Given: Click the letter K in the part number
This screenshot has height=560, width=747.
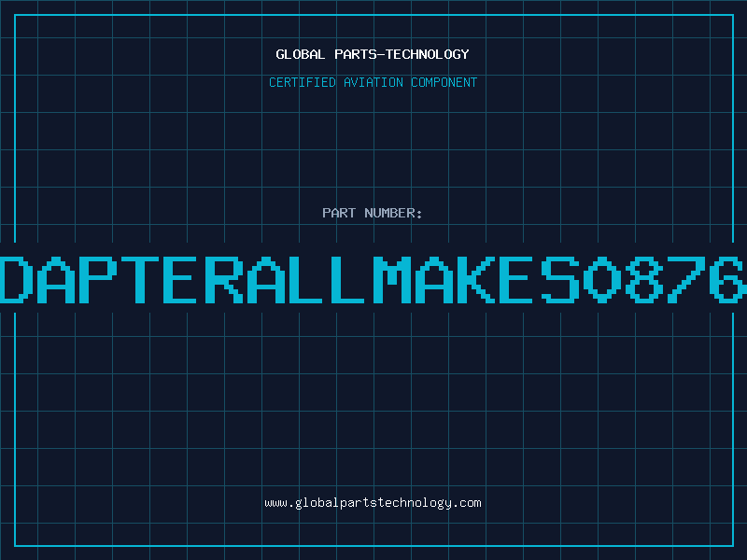Looking at the screenshot, I should pos(476,280).
